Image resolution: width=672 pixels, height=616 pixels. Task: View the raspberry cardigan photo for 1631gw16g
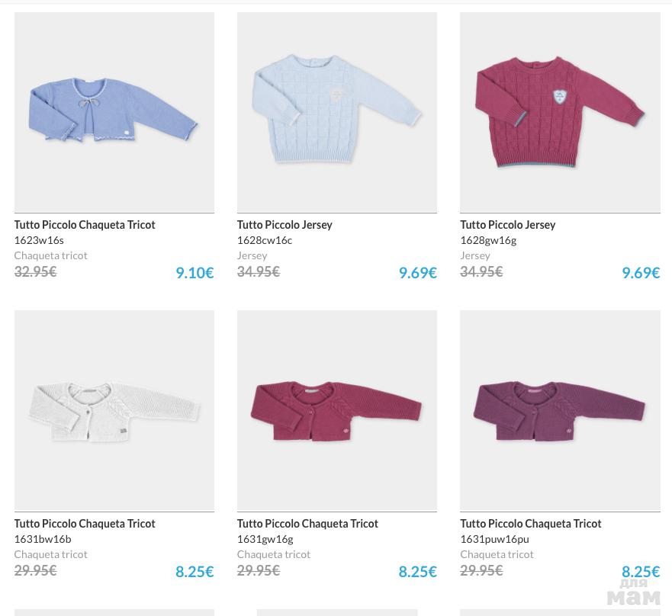click(x=336, y=411)
